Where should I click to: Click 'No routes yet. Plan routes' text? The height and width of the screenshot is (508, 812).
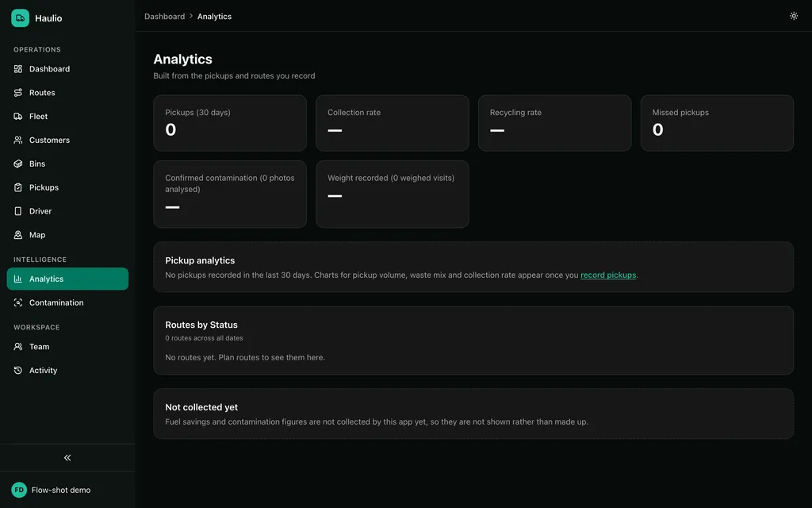point(245,357)
